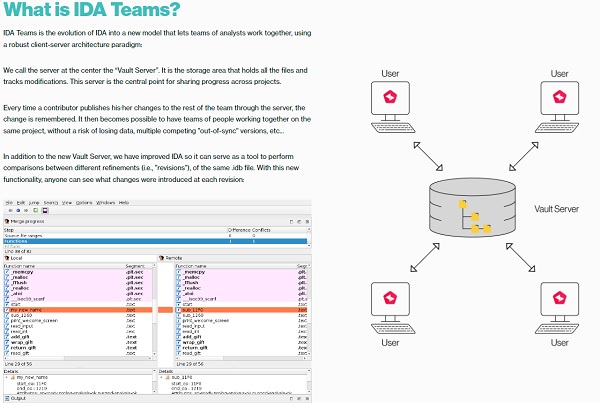The image size is (600, 403).
Task: Select print_welcome_screen row in Local list
Action: coord(78,320)
